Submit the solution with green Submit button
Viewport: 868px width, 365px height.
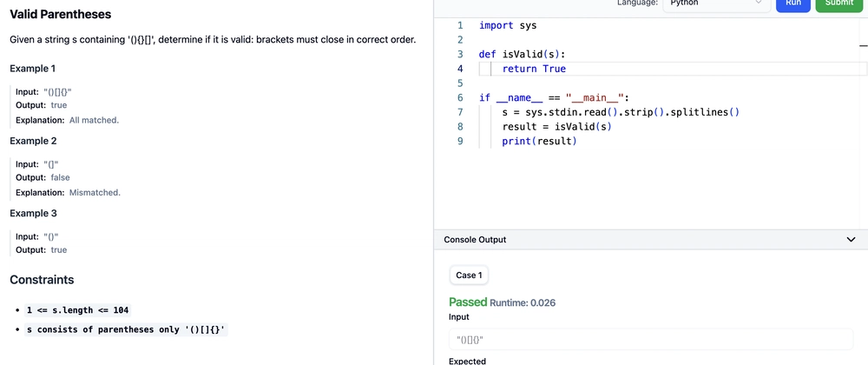coord(839,4)
